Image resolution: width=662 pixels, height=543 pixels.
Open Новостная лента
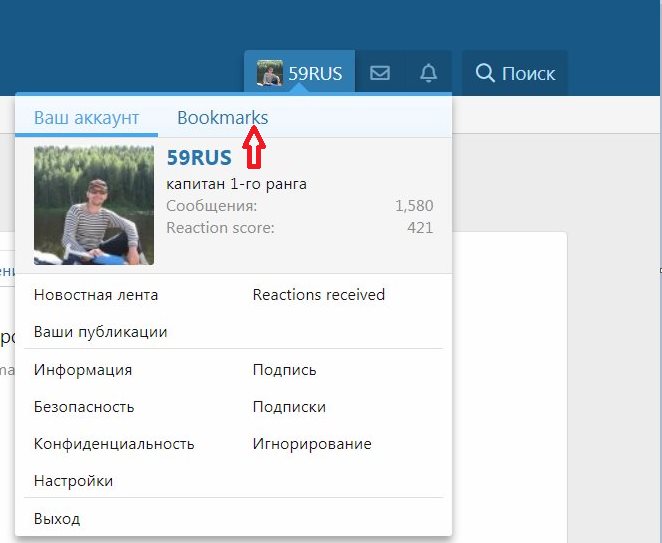pos(96,295)
